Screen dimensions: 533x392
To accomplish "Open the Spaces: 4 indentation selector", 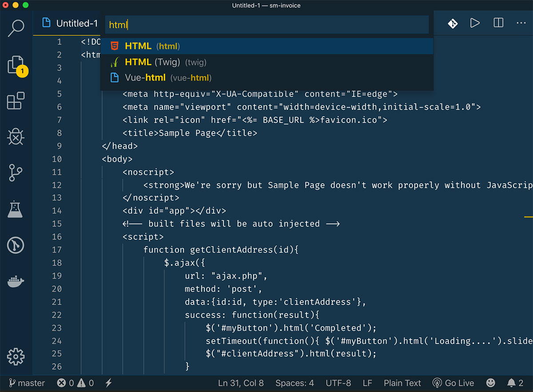I will [x=294, y=383].
